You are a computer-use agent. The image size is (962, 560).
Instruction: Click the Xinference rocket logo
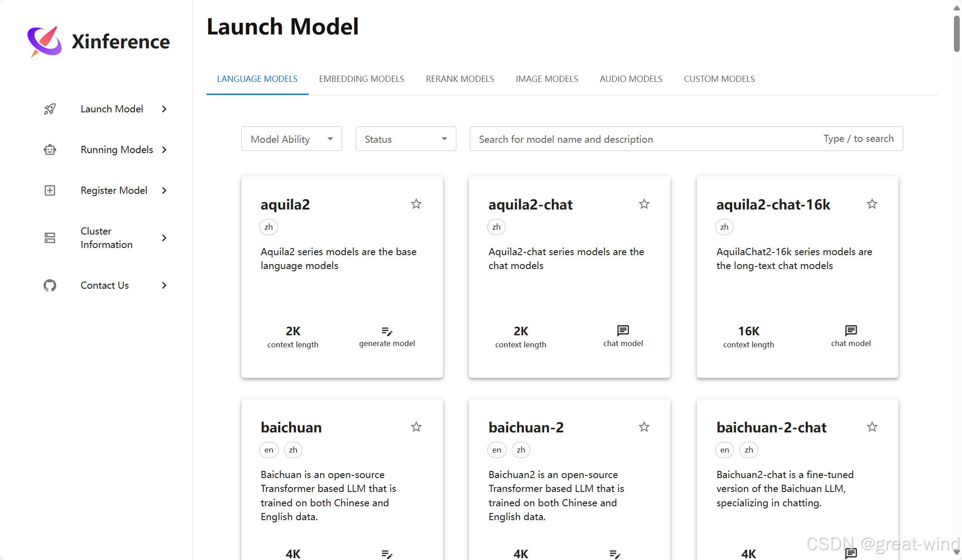pyautogui.click(x=45, y=41)
